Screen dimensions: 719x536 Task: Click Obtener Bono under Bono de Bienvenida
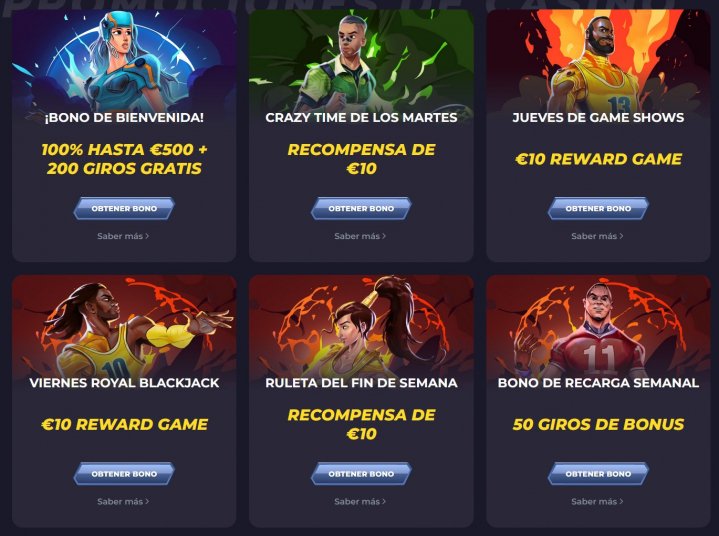[x=124, y=208]
